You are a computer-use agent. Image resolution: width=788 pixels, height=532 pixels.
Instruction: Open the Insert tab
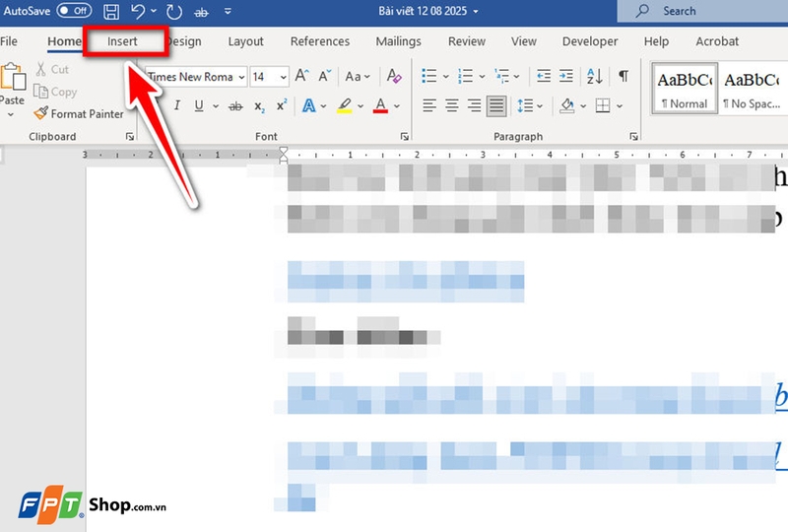(122, 41)
